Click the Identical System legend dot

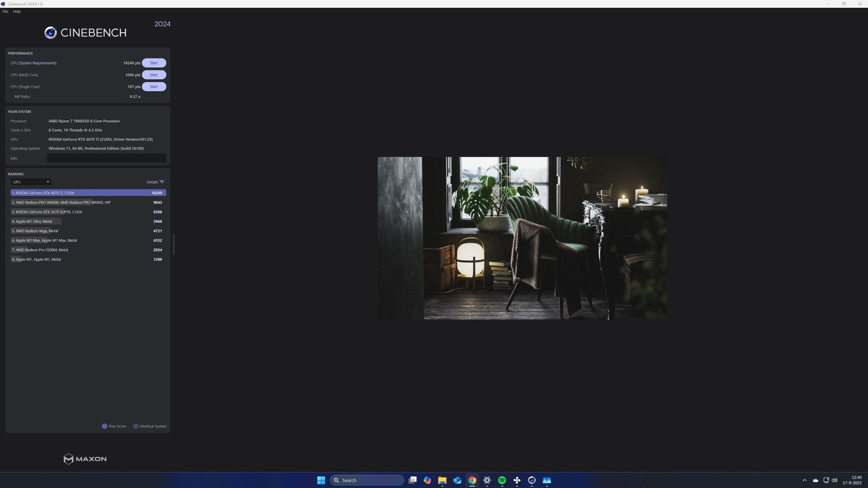136,426
